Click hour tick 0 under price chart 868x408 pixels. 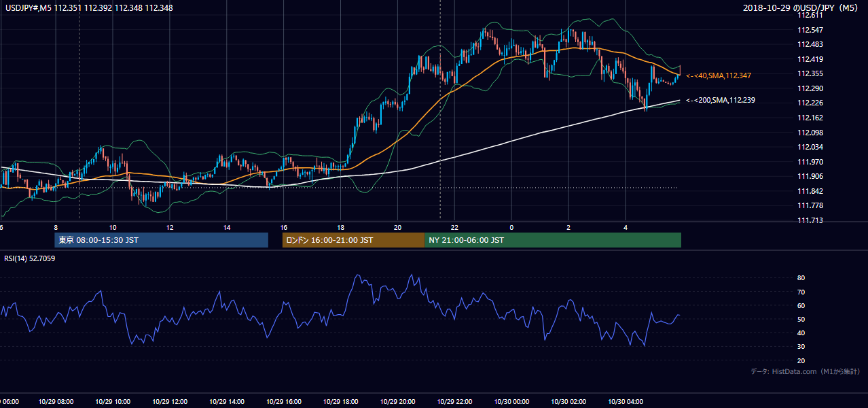[x=511, y=227]
